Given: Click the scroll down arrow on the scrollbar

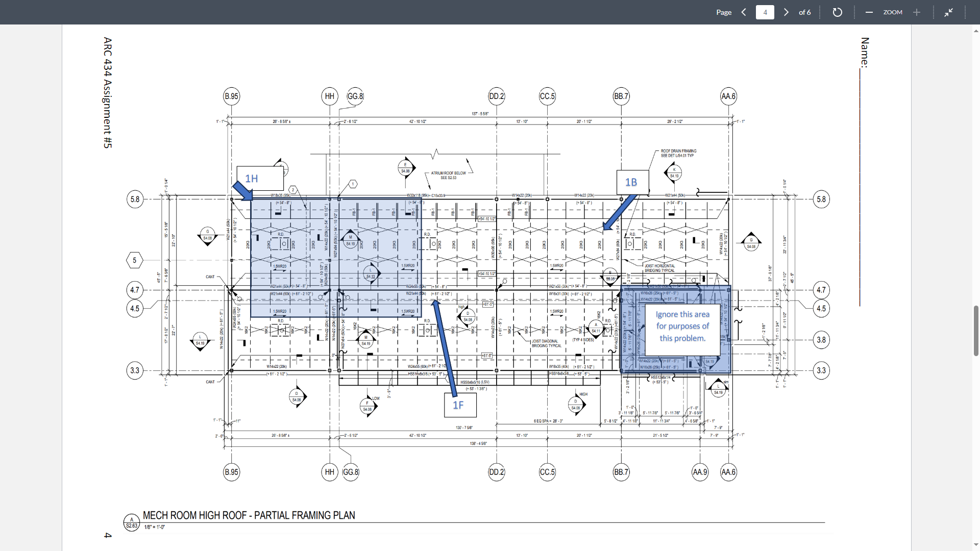Looking at the screenshot, I should point(975,544).
